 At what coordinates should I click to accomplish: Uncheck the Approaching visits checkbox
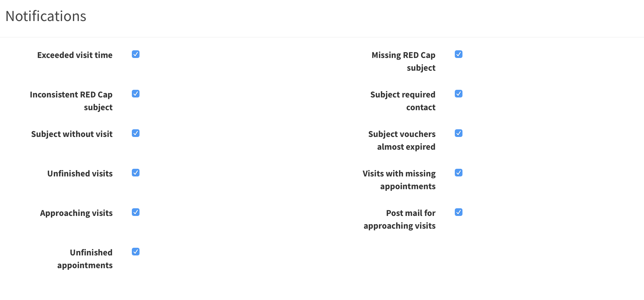tap(136, 212)
